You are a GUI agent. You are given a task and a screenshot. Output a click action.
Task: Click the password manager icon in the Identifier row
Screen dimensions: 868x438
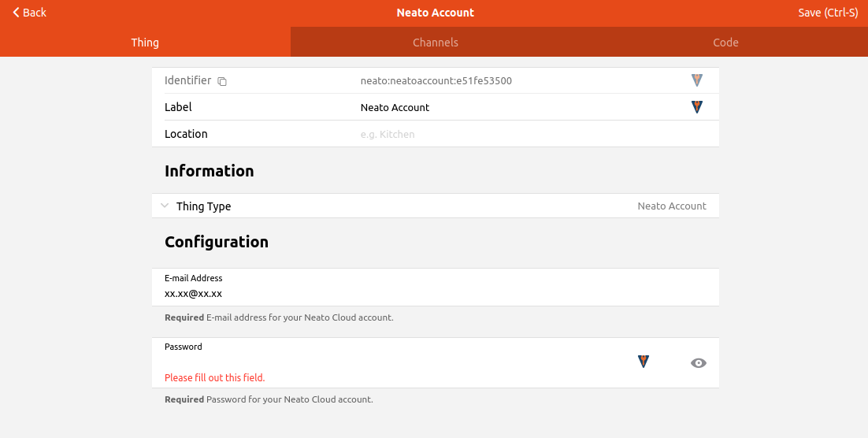pyautogui.click(x=696, y=80)
